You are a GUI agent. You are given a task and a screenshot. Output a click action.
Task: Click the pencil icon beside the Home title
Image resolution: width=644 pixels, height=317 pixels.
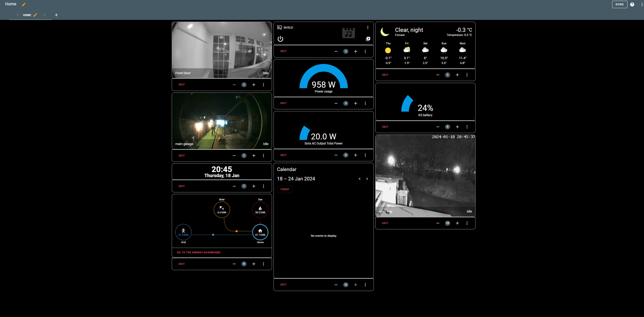24,4
